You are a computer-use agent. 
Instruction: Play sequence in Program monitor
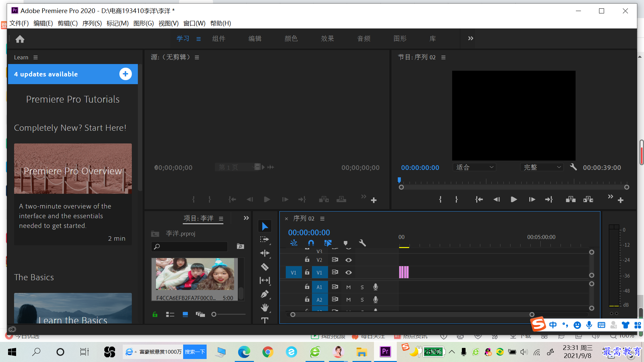click(514, 199)
